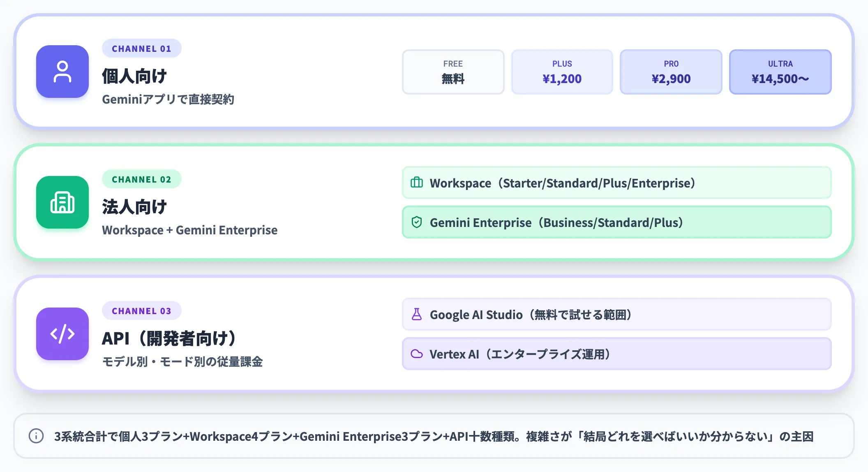Click the API（開発者向け）heading

170,338
